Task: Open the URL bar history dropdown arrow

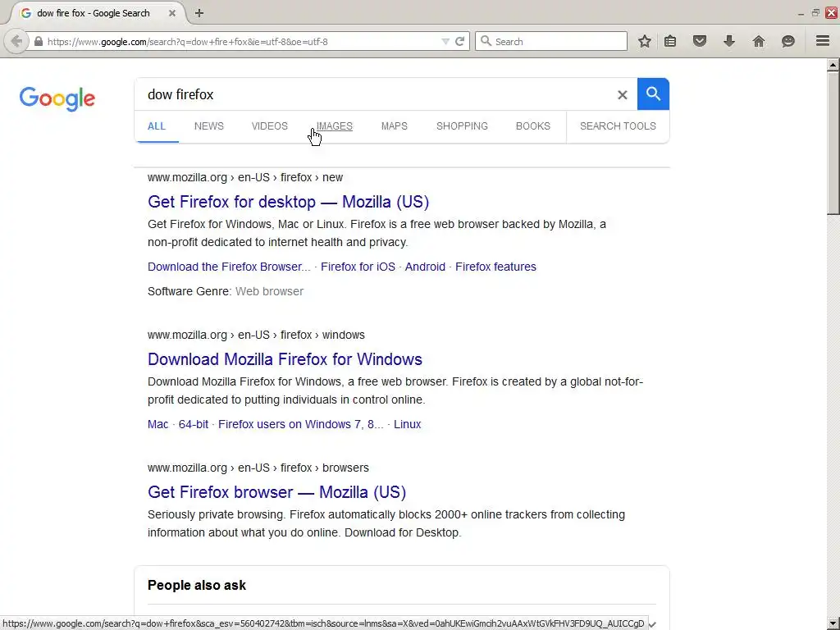Action: coord(445,41)
